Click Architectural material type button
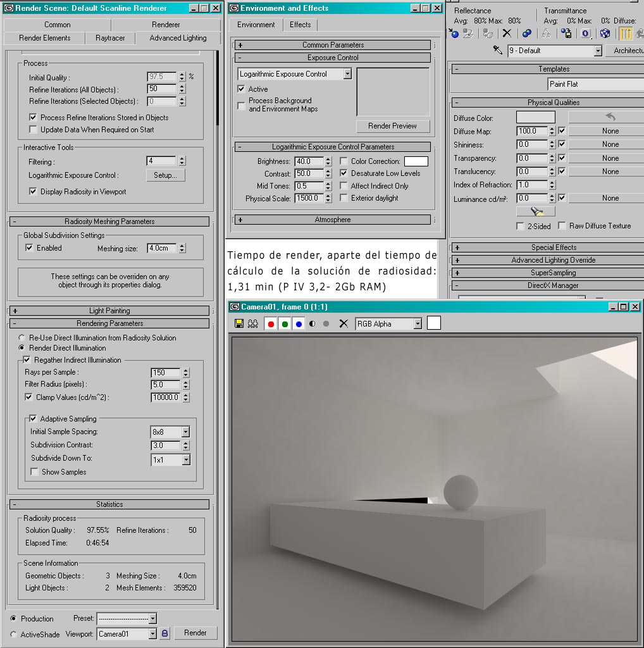The width and height of the screenshot is (644, 648). [x=624, y=51]
